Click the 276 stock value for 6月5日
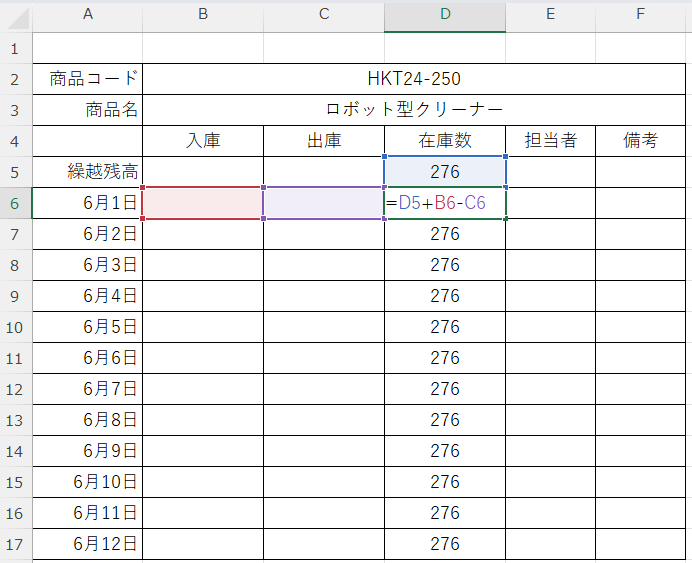Screen dimensions: 692x563 [x=445, y=327]
